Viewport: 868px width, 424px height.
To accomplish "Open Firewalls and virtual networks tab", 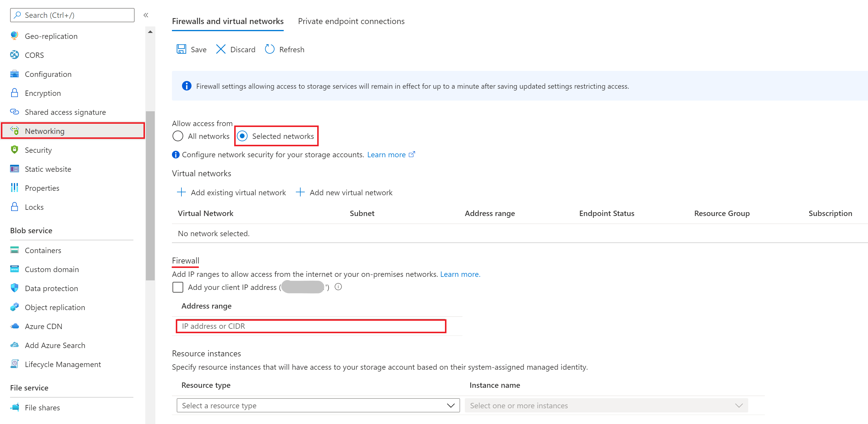I will [x=228, y=21].
